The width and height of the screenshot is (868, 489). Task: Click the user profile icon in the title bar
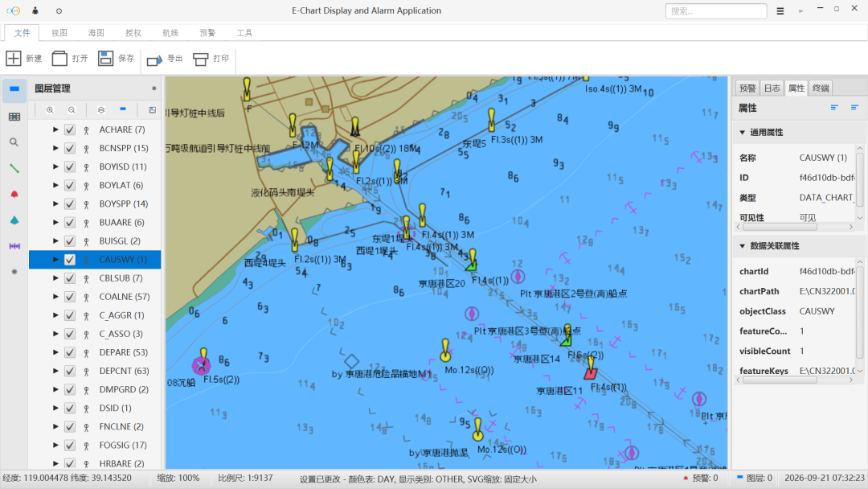(x=35, y=10)
